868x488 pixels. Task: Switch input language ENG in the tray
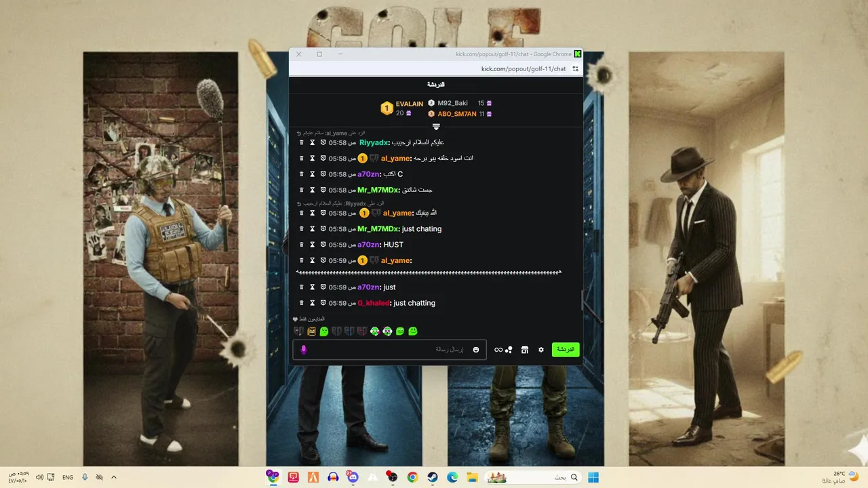68,477
